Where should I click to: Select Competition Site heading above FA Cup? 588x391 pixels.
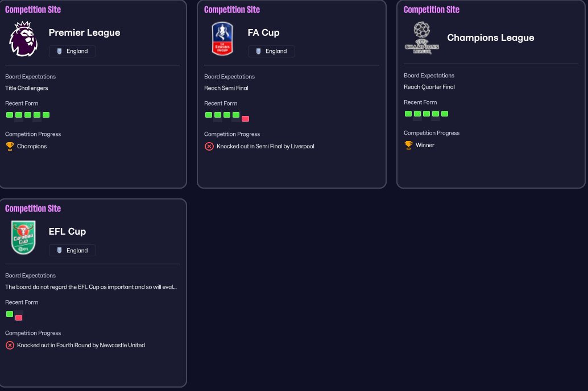click(232, 10)
